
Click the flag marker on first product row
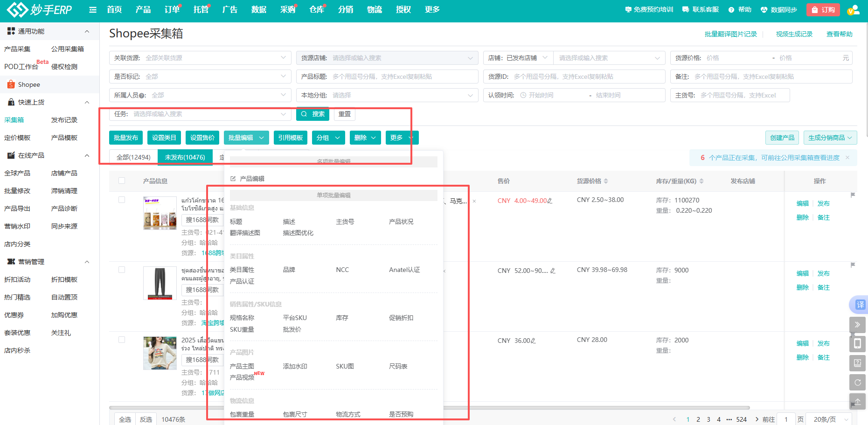853,195
